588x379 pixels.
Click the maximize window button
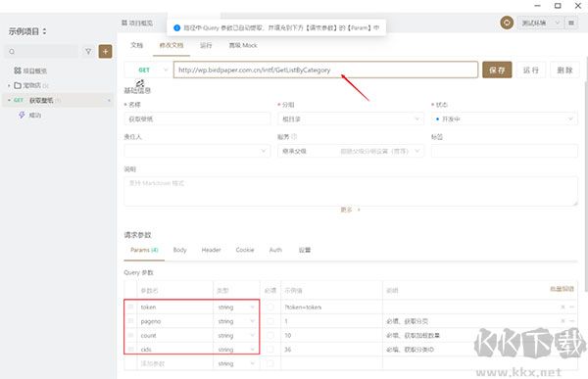pyautogui.click(x=558, y=6)
